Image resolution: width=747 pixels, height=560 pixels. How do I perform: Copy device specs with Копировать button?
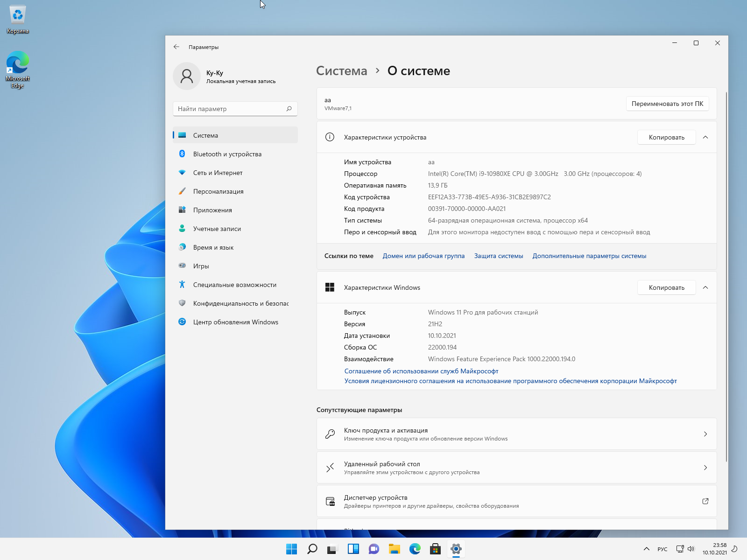(666, 137)
